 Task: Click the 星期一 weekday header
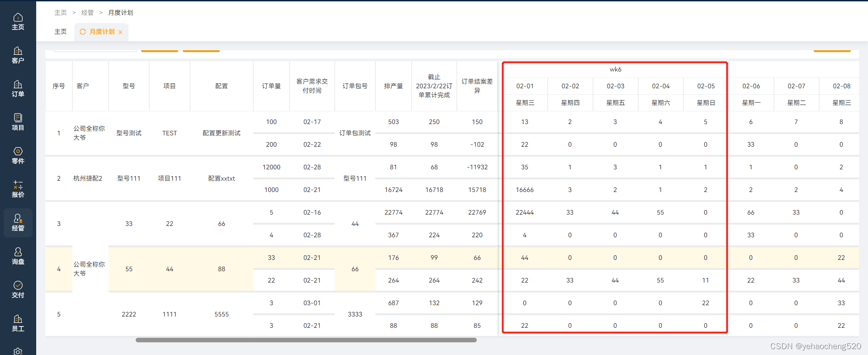pos(751,103)
